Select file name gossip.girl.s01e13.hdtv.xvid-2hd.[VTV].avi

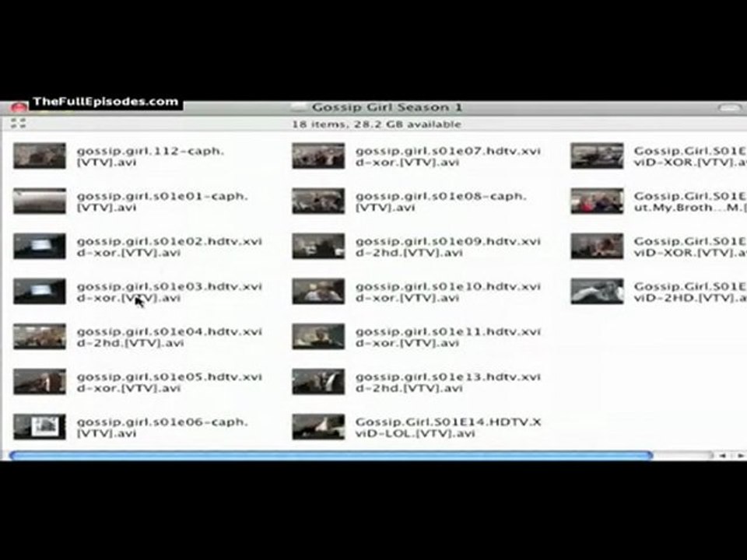pos(448,383)
